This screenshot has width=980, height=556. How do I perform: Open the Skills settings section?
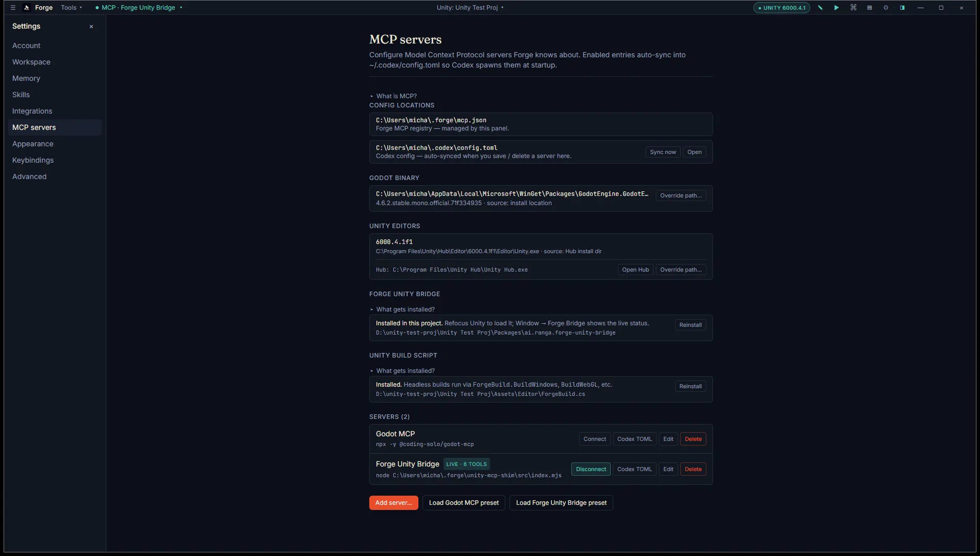pos(55,95)
